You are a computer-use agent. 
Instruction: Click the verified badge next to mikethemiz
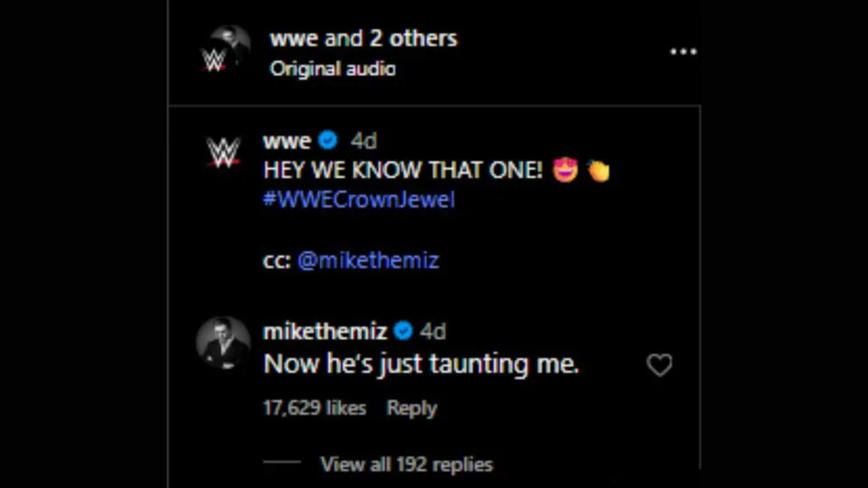pos(403,331)
